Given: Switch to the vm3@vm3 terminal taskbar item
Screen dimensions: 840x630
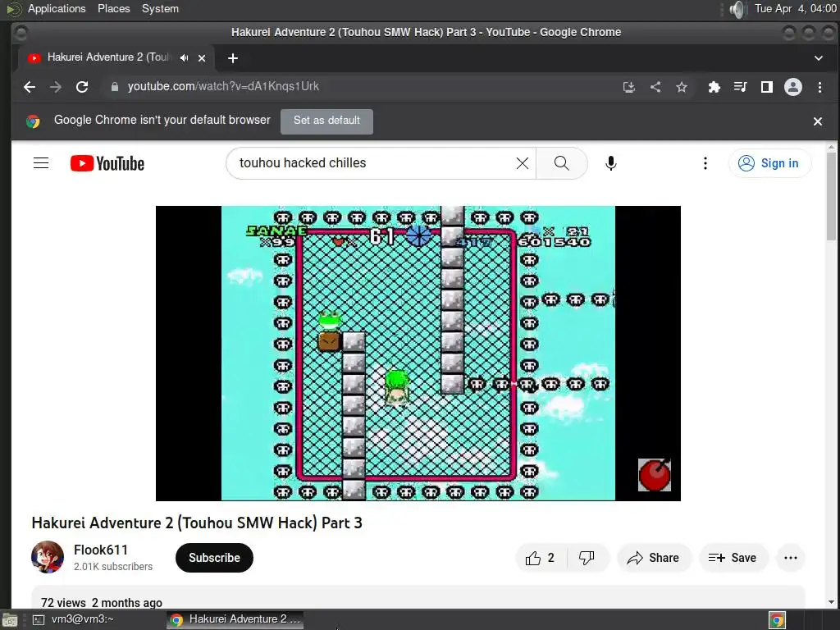Looking at the screenshot, I should click(75, 619).
